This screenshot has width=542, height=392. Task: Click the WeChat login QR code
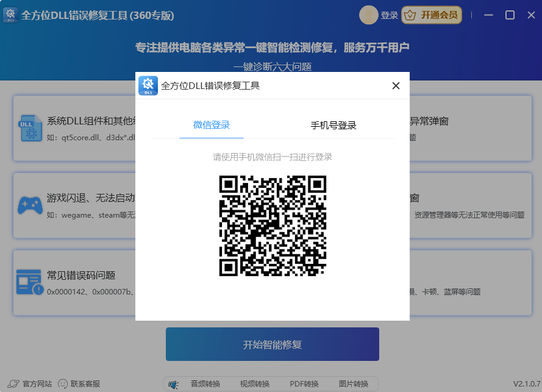coord(273,226)
